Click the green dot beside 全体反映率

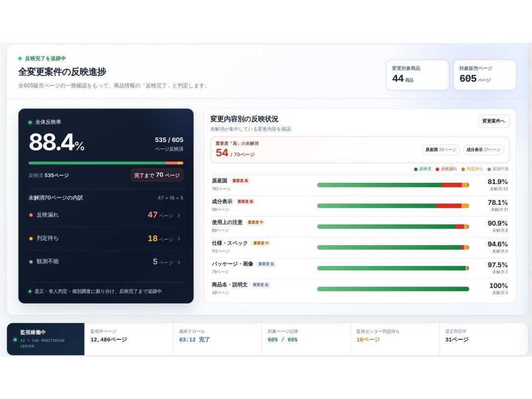pyautogui.click(x=30, y=122)
